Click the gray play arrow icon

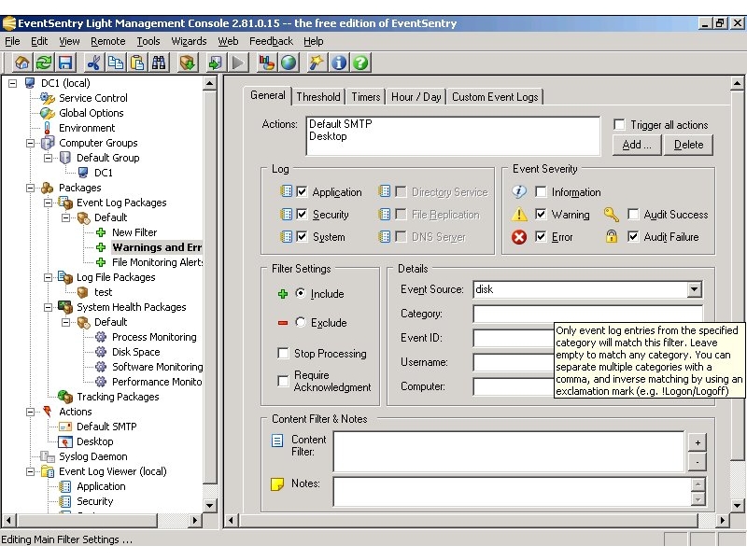(238, 63)
